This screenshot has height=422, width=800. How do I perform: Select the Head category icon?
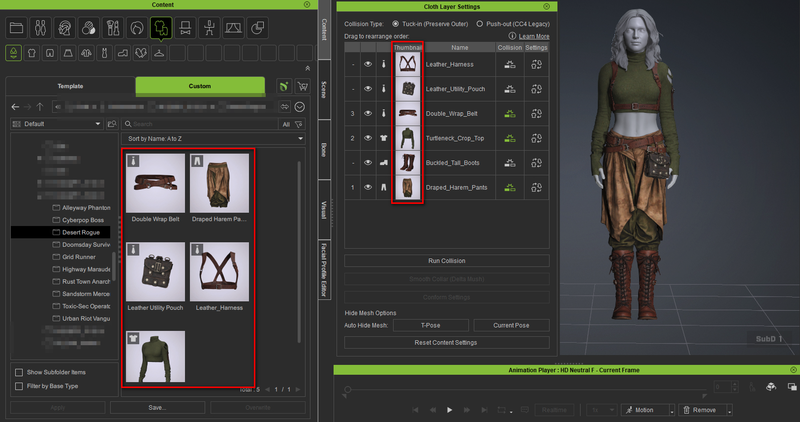(x=64, y=28)
